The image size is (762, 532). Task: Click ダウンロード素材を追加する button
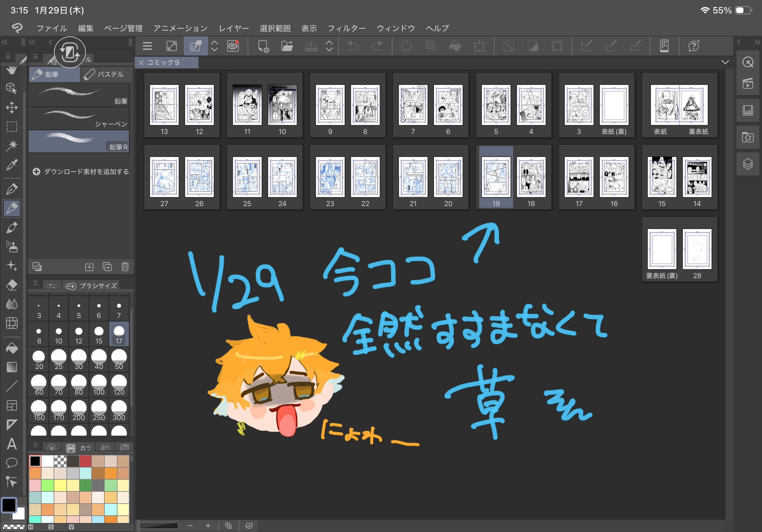pyautogui.click(x=81, y=172)
